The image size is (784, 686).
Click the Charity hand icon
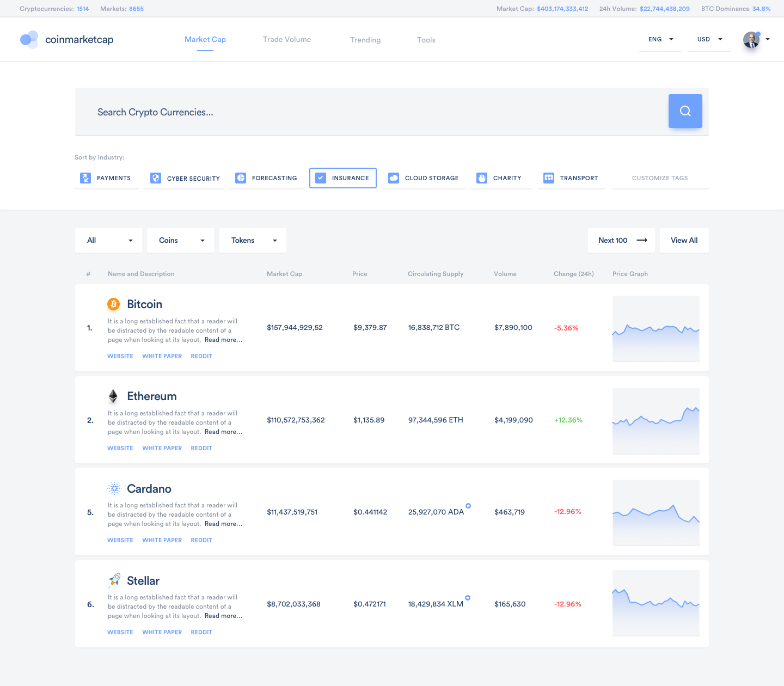482,178
